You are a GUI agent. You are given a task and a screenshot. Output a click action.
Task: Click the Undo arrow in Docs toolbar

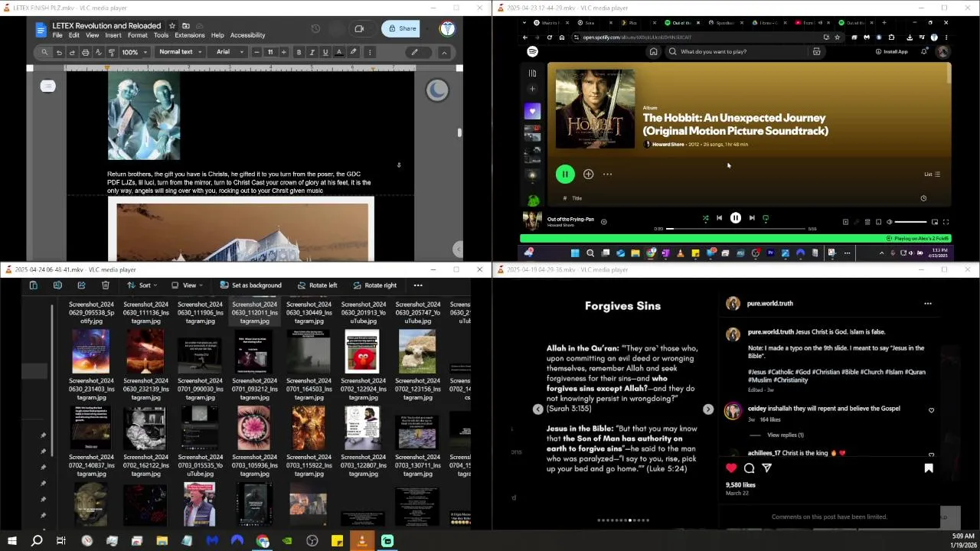(59, 52)
